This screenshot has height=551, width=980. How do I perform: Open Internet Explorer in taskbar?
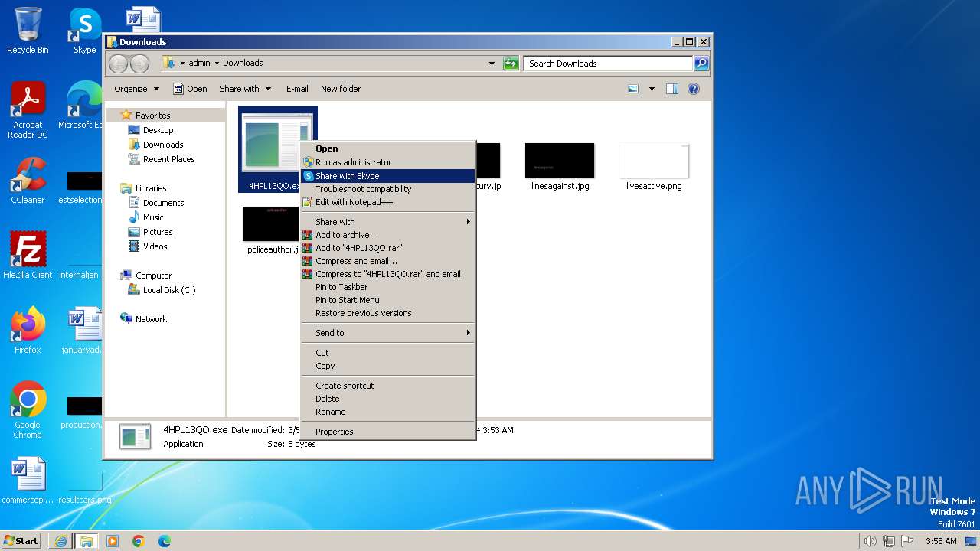tap(60, 541)
